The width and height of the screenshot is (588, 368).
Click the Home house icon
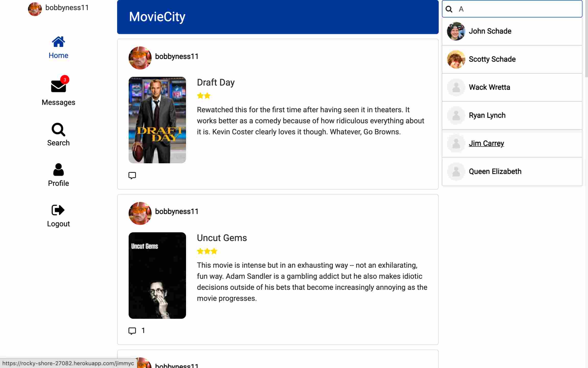point(58,42)
